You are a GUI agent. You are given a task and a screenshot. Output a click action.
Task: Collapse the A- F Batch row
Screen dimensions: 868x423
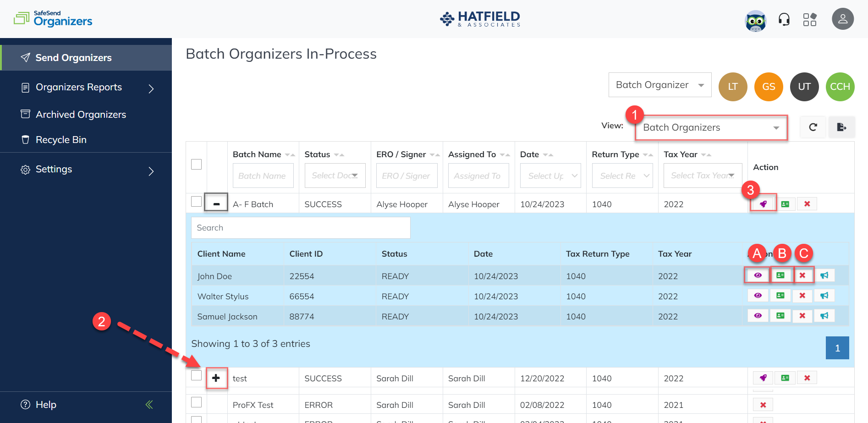[216, 203]
